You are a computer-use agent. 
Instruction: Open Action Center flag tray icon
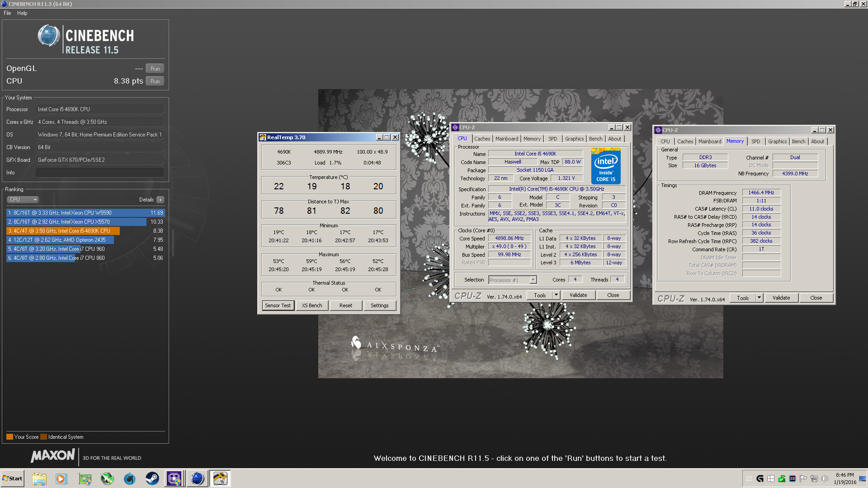point(803,479)
